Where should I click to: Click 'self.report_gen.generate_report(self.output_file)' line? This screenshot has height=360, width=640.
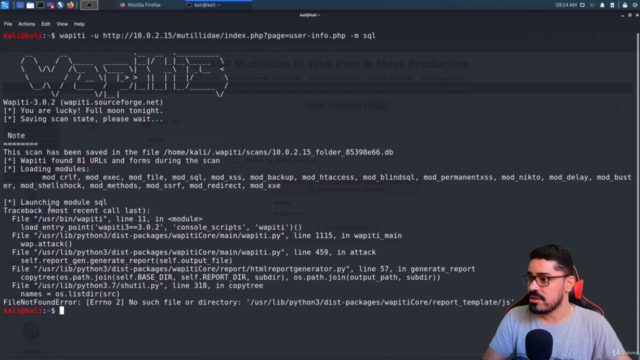[126, 261]
